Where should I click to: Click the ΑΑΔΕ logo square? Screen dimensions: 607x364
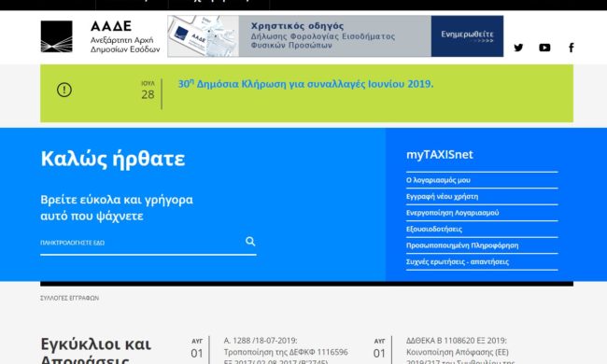pos(57,36)
